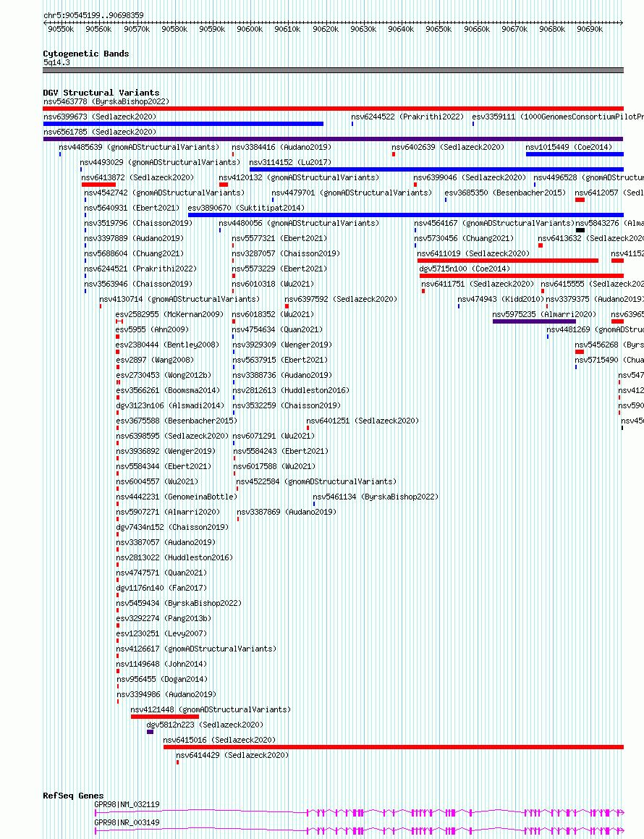
Task: Open nsv3114152 (Lu2017) variant
Action: (290, 162)
